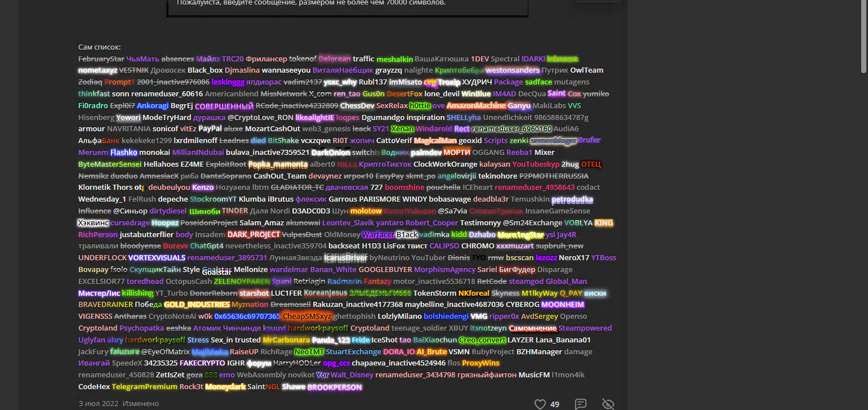Click in the message text box
This screenshot has height=410, width=868.
[348, 6]
